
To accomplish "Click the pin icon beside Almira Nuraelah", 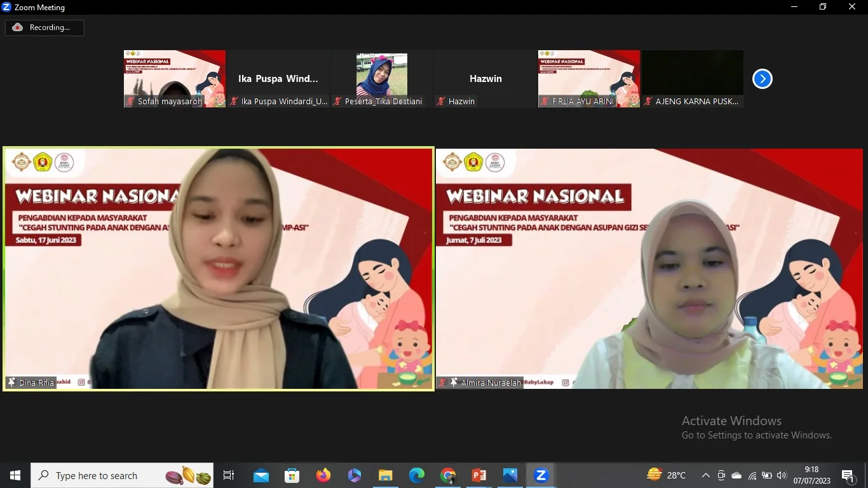I will pyautogui.click(x=453, y=383).
